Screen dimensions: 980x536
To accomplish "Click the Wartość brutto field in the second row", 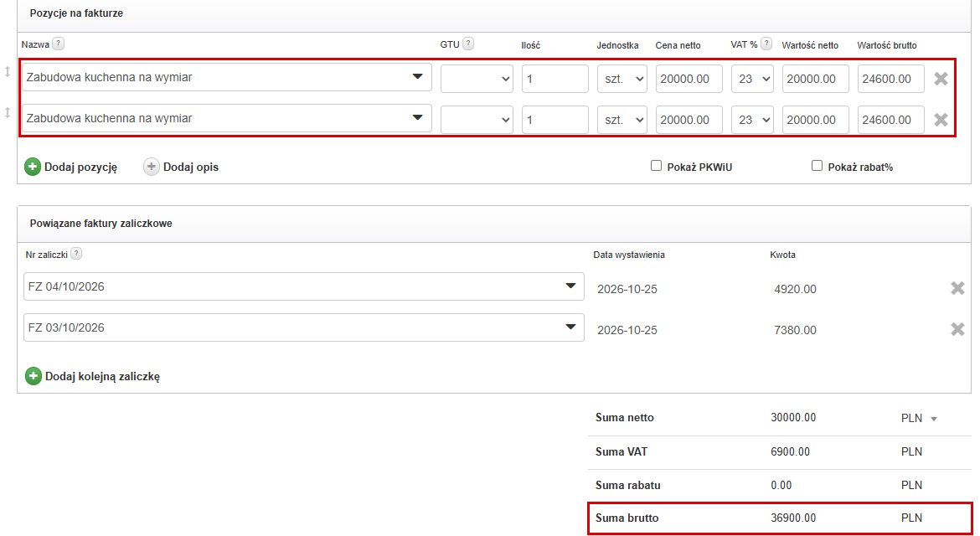I will point(891,119).
